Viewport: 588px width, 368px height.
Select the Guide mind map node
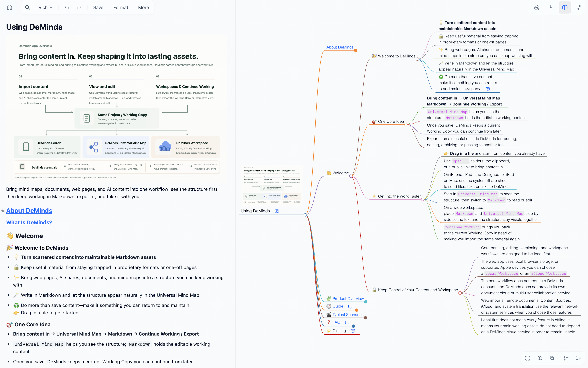pos(335,306)
